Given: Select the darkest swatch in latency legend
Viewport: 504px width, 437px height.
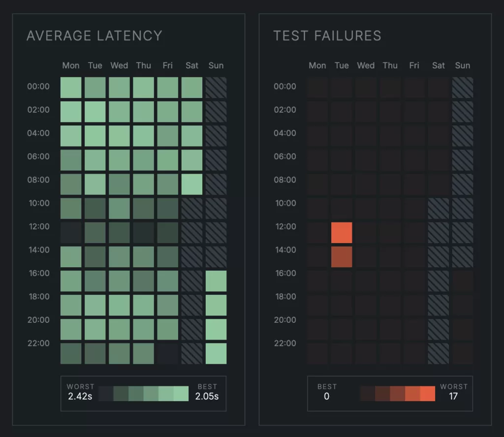Looking at the screenshot, I should click(106, 394).
